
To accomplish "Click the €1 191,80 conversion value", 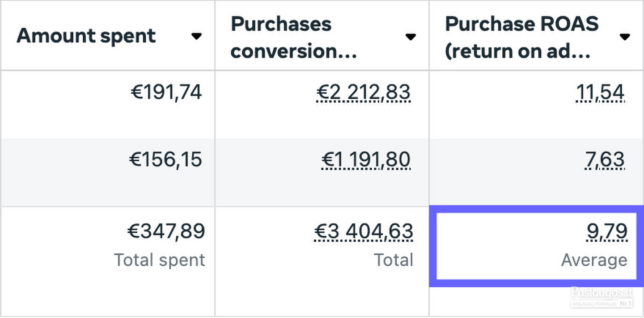I will click(x=366, y=160).
